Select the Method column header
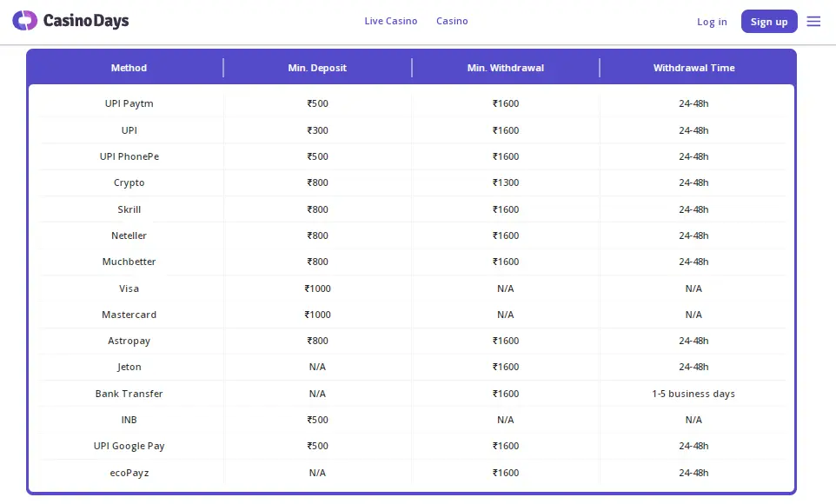Image resolution: width=836 pixels, height=504 pixels. point(129,68)
